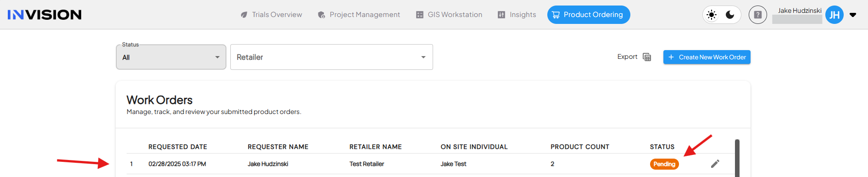The image size is (868, 177).
Task: Open the Product Ordering tab
Action: 589,15
